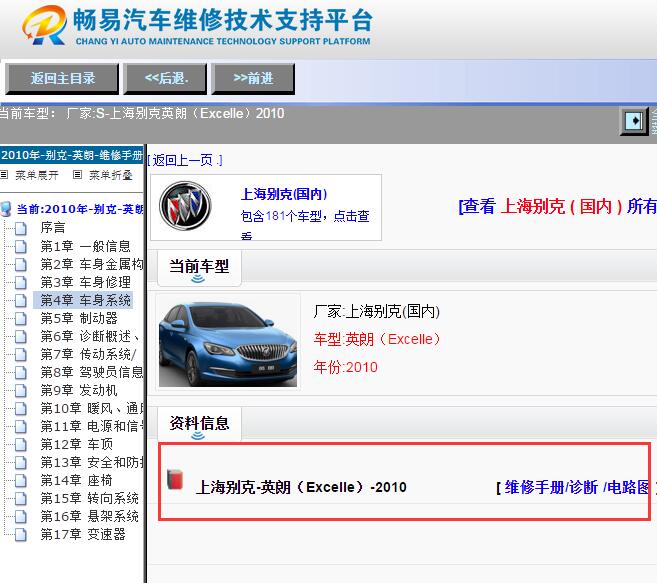
Task: Click the page icon next to 第1章 一般信息
Action: (x=21, y=246)
